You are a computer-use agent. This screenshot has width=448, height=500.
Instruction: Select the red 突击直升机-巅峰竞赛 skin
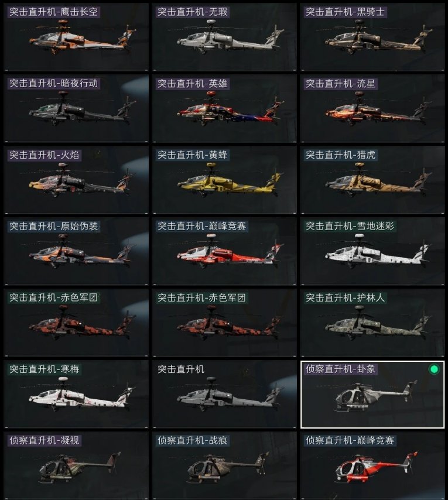pos(224,251)
